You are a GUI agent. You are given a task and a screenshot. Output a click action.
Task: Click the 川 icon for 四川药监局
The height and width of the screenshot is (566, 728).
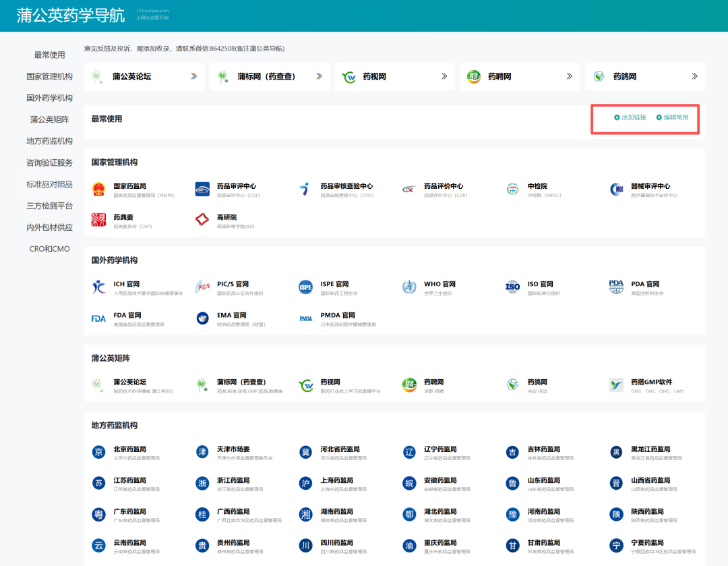tap(305, 546)
